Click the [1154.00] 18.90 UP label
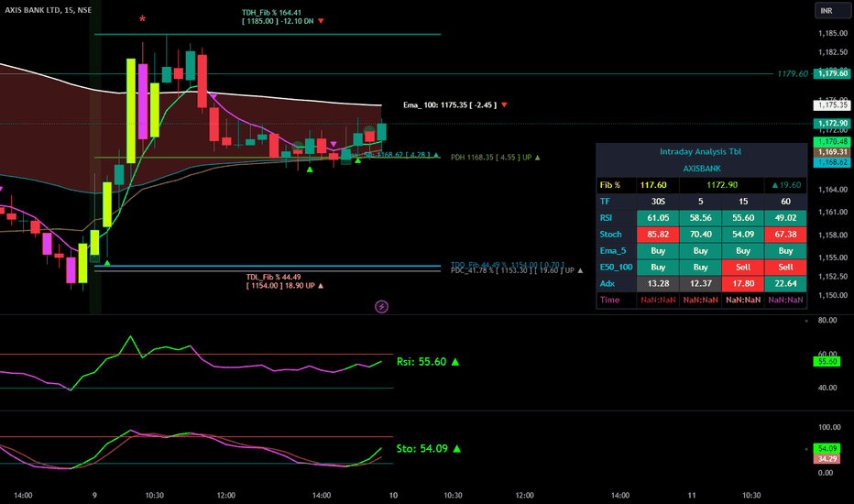Viewport: 854px width, 504px height. tap(284, 286)
